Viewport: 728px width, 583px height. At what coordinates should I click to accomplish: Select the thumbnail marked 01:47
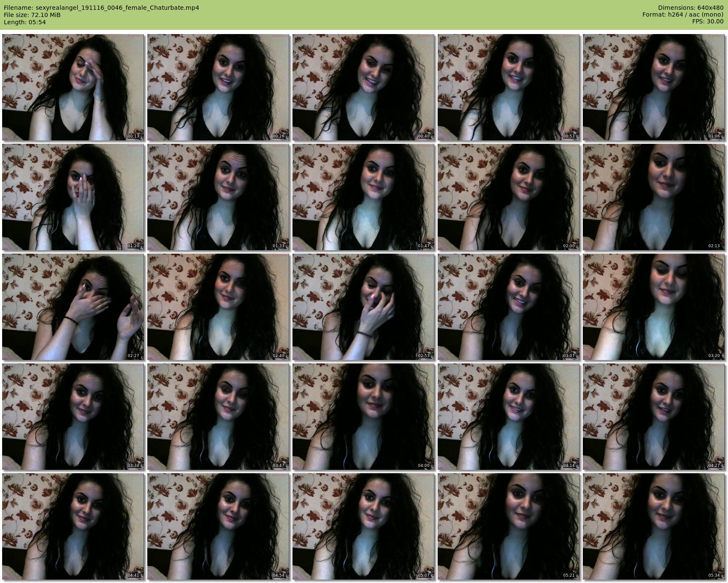(x=363, y=197)
